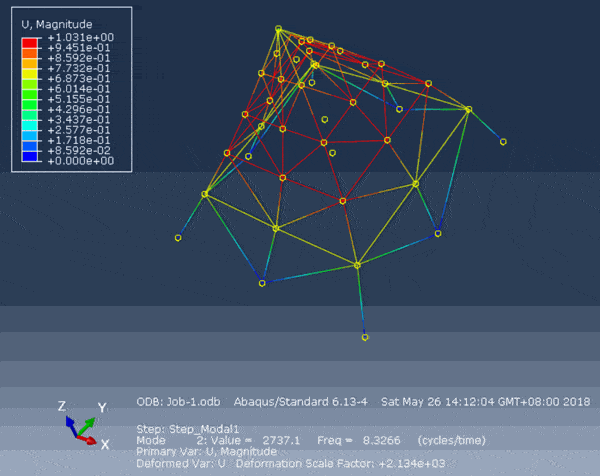The image size is (600, 476).
Task: Select legend value +8.592e-01
Action: tap(78, 58)
